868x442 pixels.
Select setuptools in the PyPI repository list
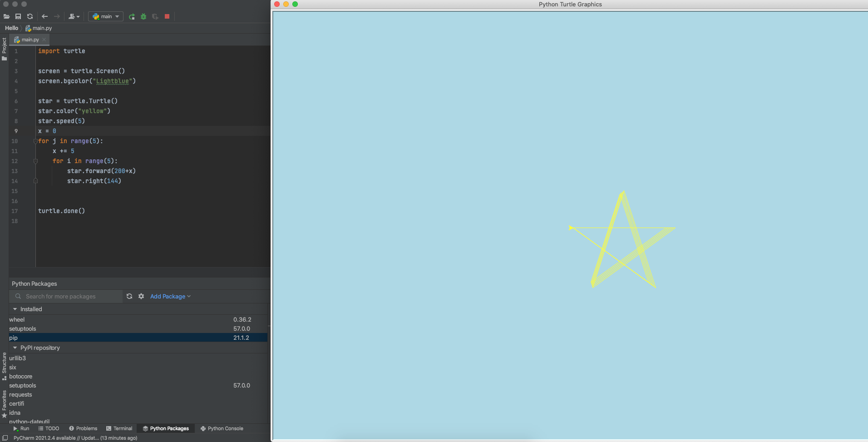(x=138, y=385)
